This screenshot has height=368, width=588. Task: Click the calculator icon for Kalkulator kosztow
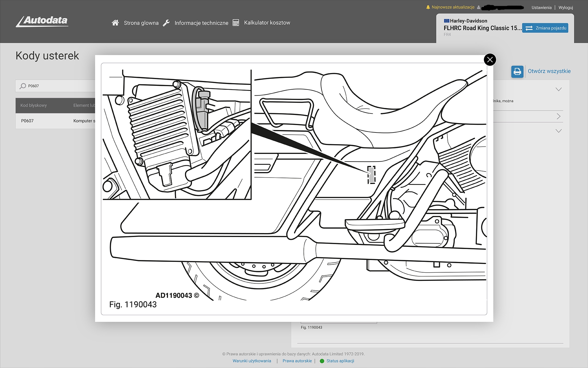pos(236,23)
